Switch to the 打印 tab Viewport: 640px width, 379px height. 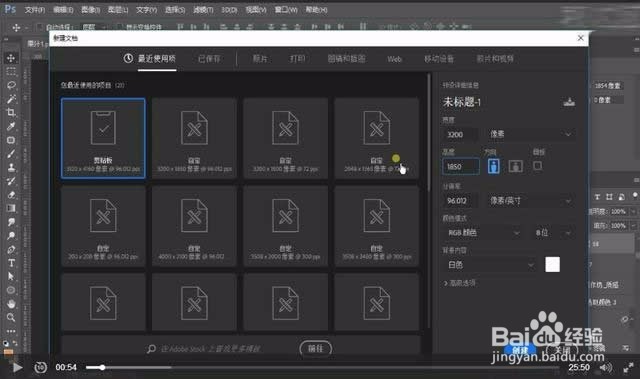pos(297,59)
